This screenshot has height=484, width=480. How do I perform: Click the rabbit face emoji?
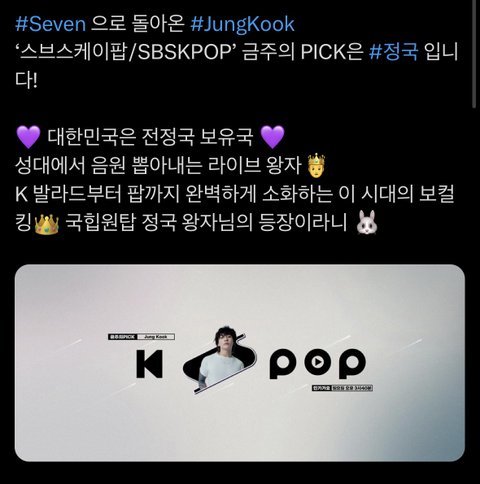(367, 222)
